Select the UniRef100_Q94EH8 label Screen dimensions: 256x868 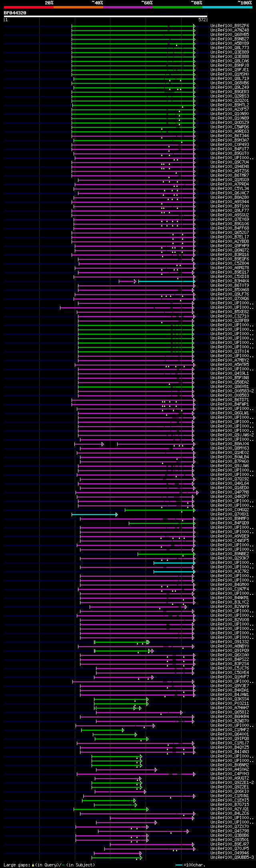[230, 167]
